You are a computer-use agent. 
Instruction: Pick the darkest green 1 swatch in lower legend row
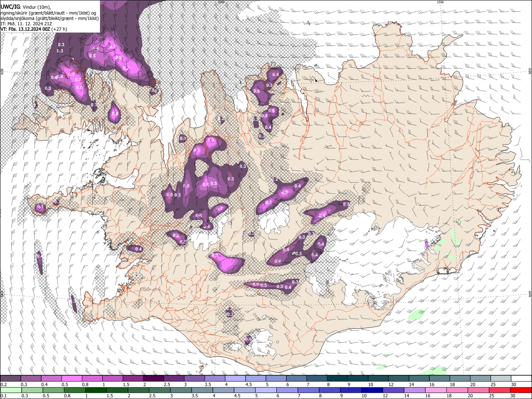96,390
